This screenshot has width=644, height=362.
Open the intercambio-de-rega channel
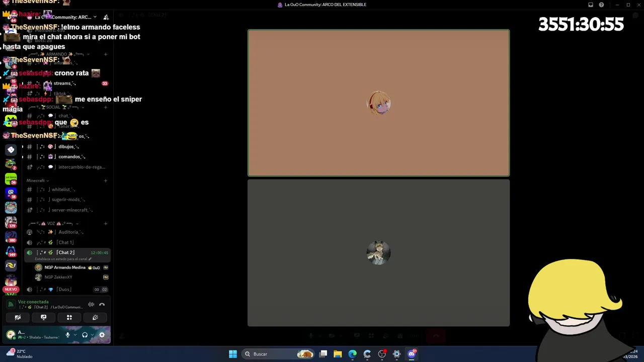(x=67, y=167)
